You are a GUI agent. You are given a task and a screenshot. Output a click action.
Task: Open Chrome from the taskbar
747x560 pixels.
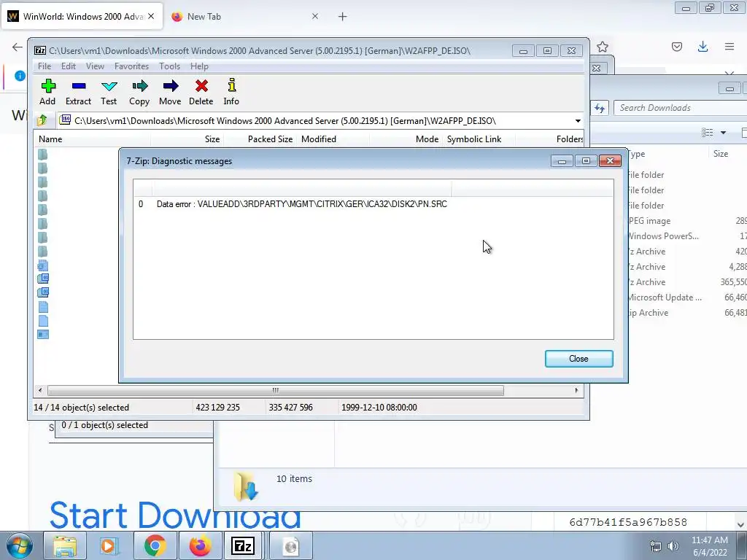click(x=155, y=545)
